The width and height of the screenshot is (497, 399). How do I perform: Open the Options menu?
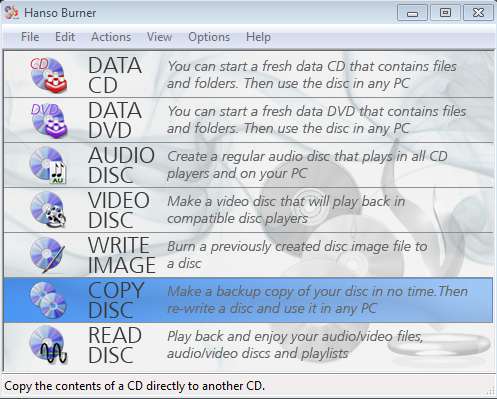pyautogui.click(x=209, y=37)
